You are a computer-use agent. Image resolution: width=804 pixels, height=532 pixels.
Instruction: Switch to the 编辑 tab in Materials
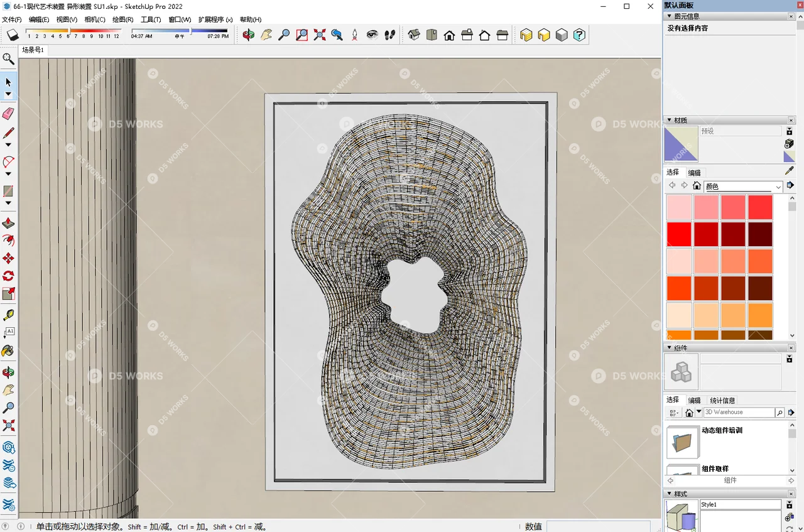point(694,172)
